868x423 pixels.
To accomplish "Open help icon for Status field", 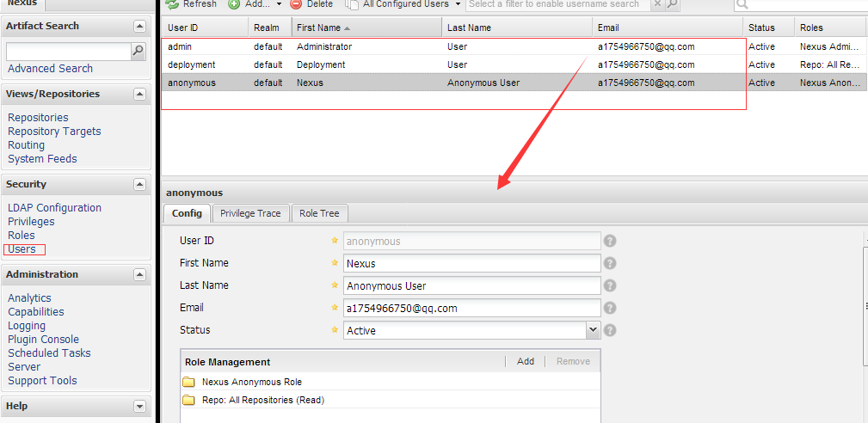I will click(609, 330).
